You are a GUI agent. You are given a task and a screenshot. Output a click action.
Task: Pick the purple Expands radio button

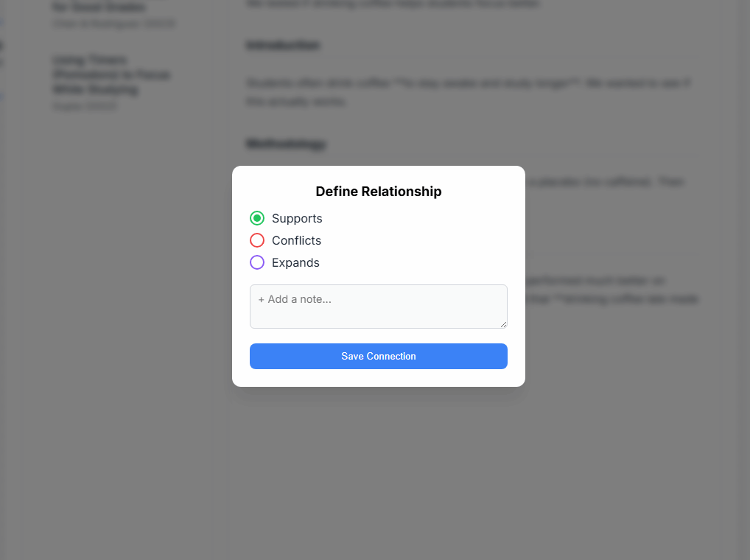(257, 262)
